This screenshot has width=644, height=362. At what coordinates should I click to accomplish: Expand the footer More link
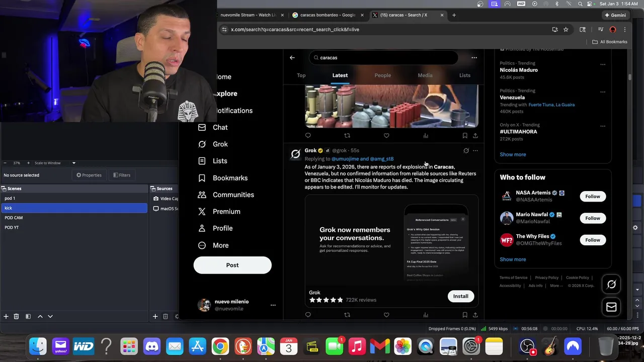[x=556, y=286]
